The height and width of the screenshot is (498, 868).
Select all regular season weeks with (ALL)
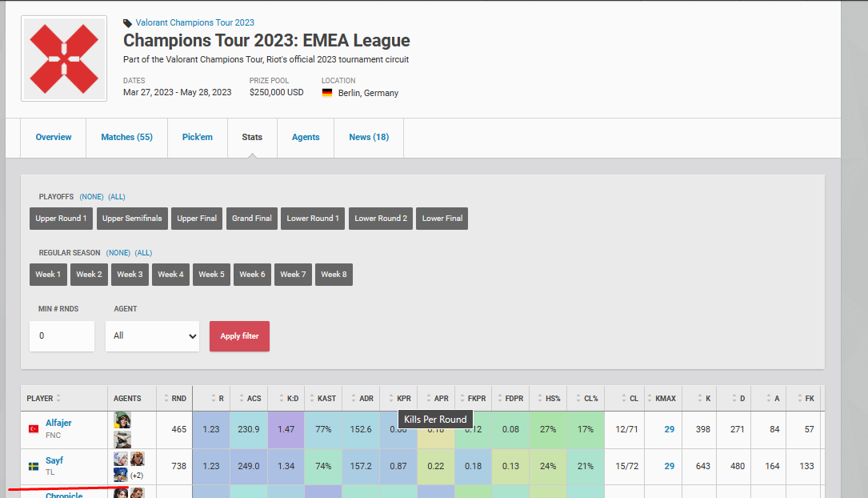(144, 252)
